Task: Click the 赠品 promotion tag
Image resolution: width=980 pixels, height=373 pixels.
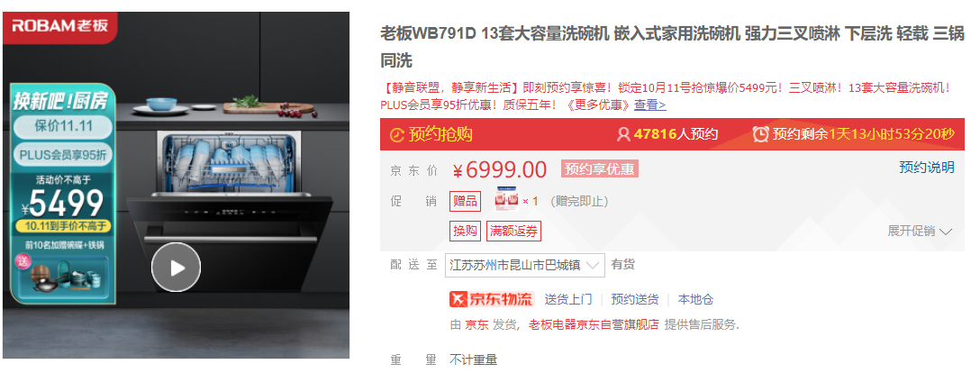Action: click(x=465, y=201)
